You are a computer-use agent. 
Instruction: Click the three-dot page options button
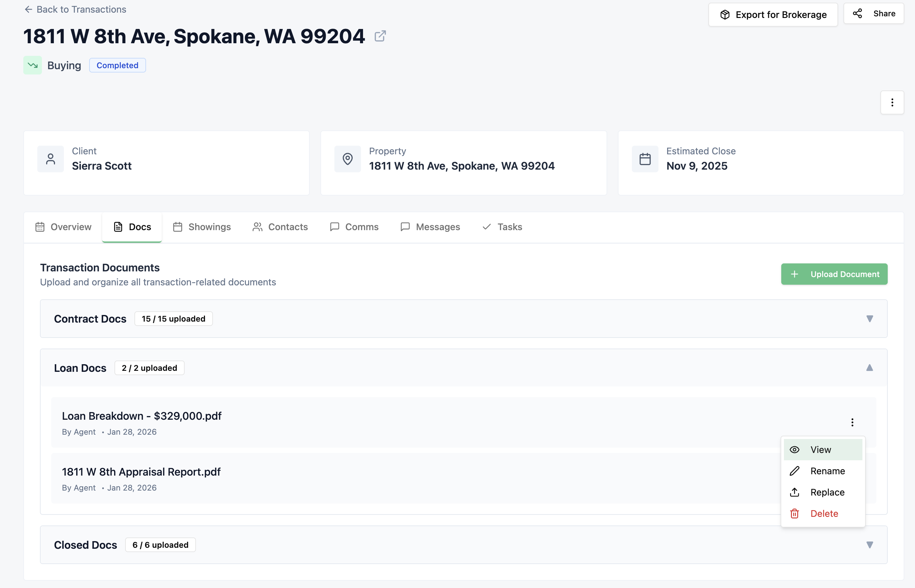[x=892, y=102]
